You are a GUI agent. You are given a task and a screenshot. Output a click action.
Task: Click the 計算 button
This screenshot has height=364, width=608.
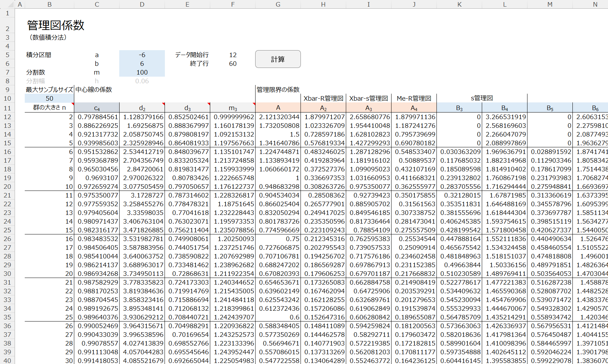278,59
